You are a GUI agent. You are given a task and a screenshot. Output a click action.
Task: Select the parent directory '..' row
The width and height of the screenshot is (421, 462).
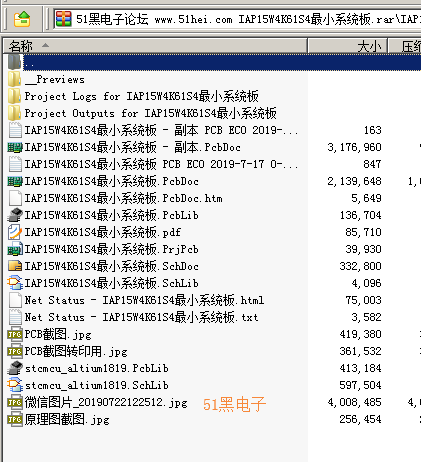[214, 62]
